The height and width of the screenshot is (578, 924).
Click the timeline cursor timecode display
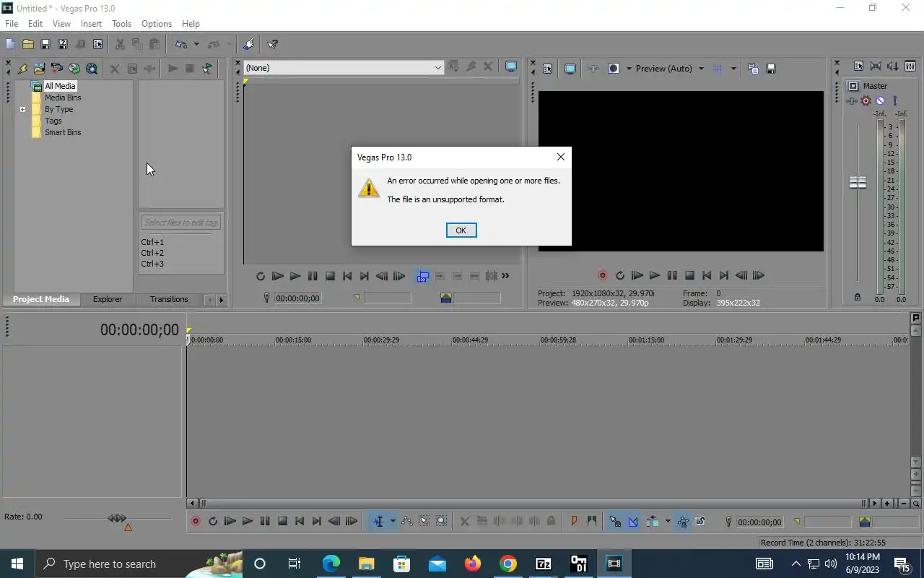point(139,329)
